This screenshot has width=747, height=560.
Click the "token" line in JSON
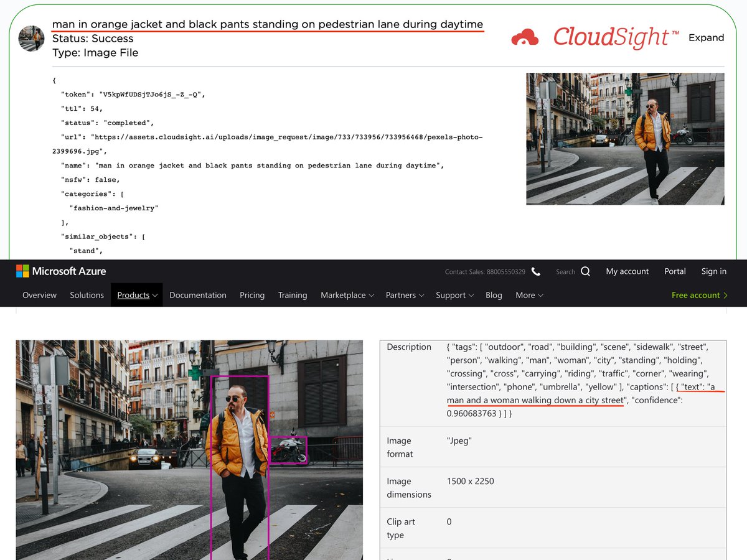(133, 95)
